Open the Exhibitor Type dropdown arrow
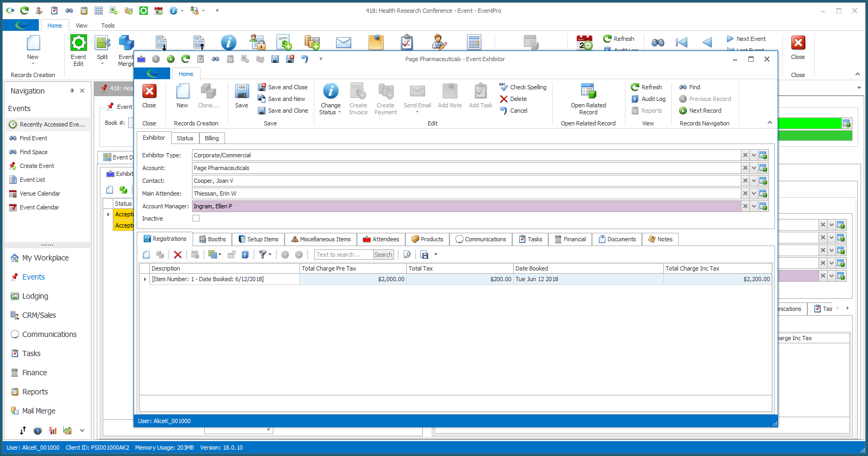Screen dimensions: 868x456 [x=754, y=155]
